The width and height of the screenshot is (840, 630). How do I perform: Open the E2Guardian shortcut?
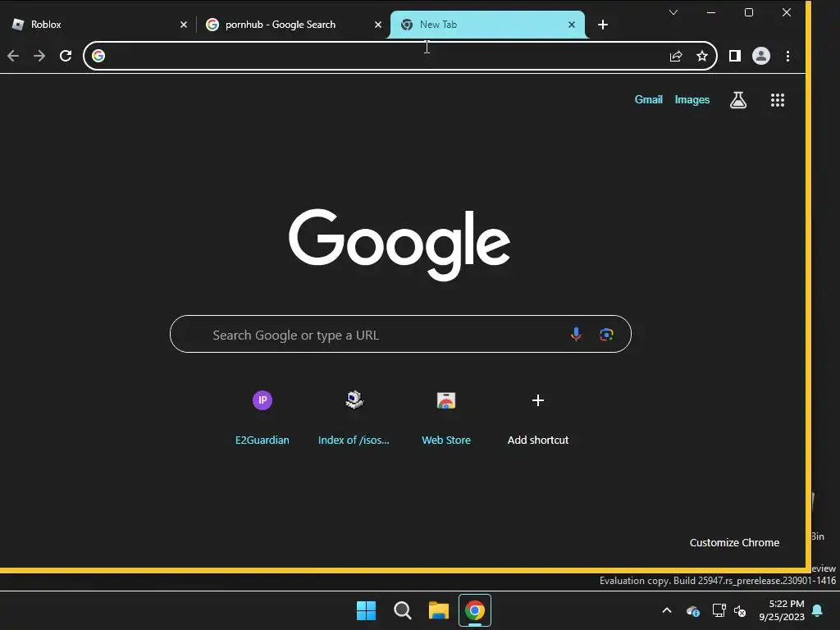[262, 418]
